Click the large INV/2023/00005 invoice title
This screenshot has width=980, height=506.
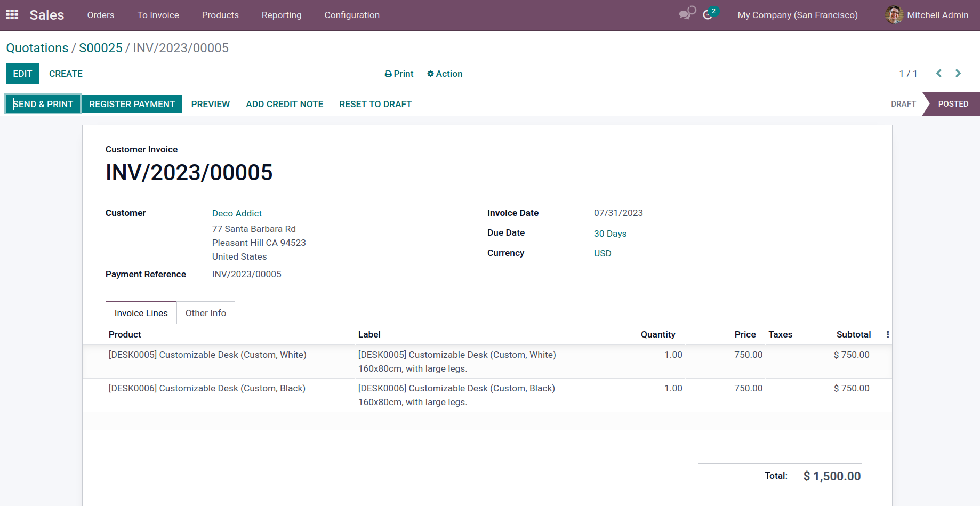point(189,172)
